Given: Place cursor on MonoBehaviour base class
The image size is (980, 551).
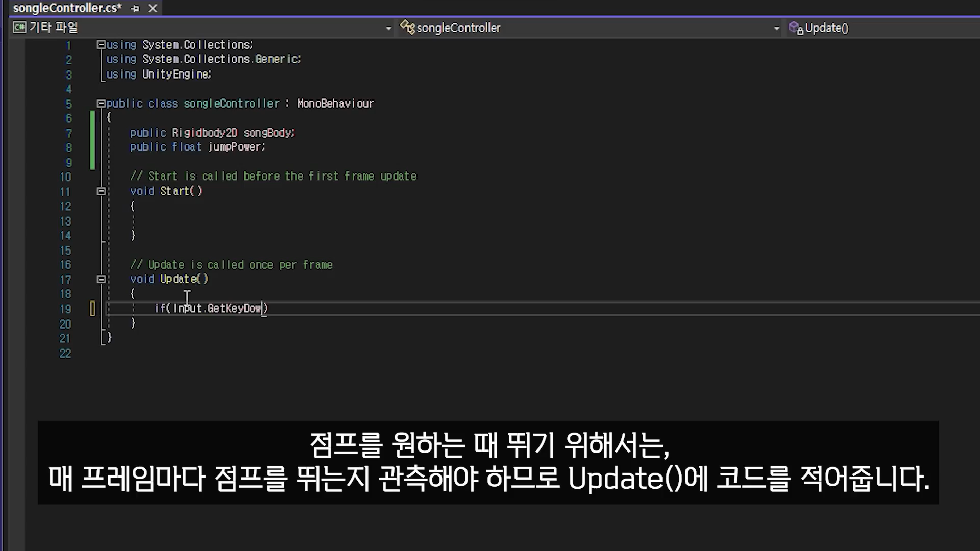Looking at the screenshot, I should pyautogui.click(x=335, y=104).
